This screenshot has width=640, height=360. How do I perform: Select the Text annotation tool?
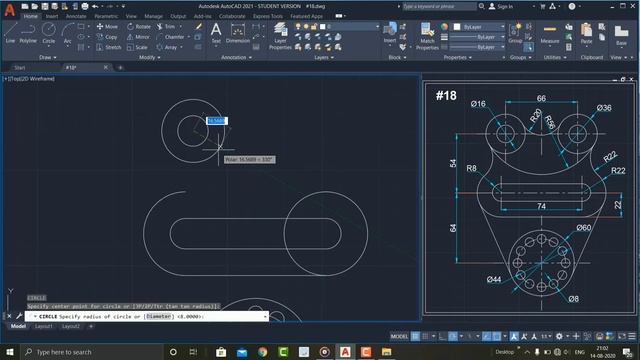216,33
